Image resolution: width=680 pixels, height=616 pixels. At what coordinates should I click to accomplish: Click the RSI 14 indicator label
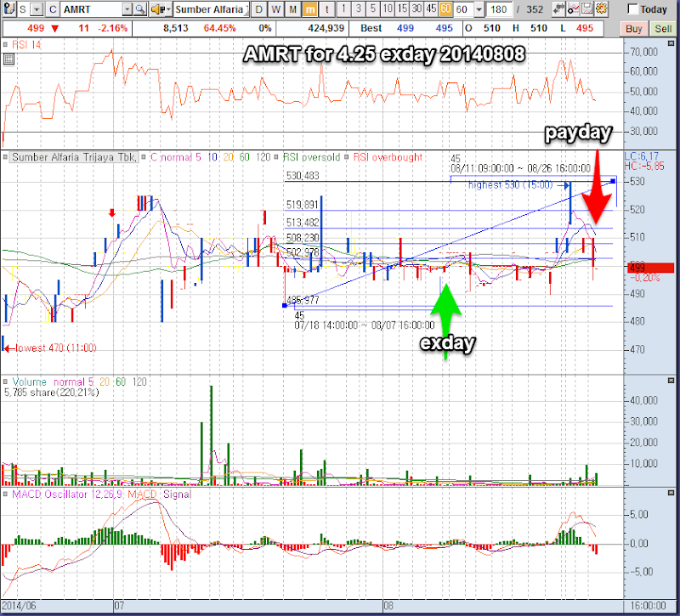(26, 45)
